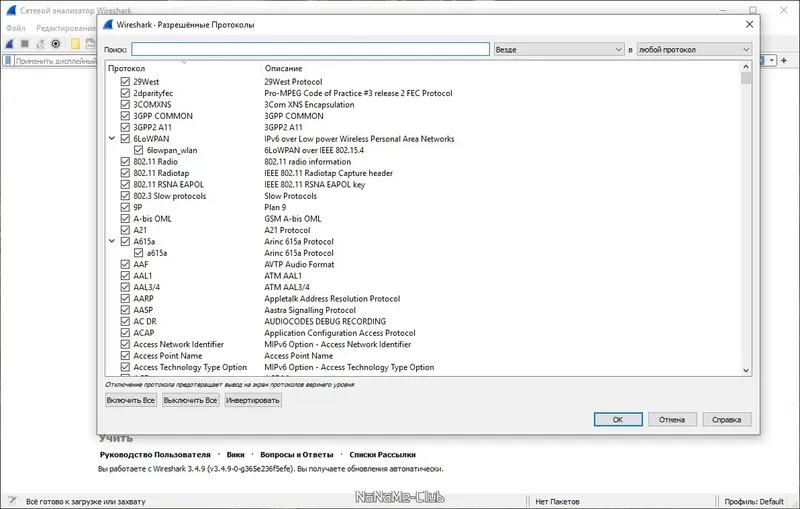
Task: Select the Access Network Identifier row
Action: [423, 344]
